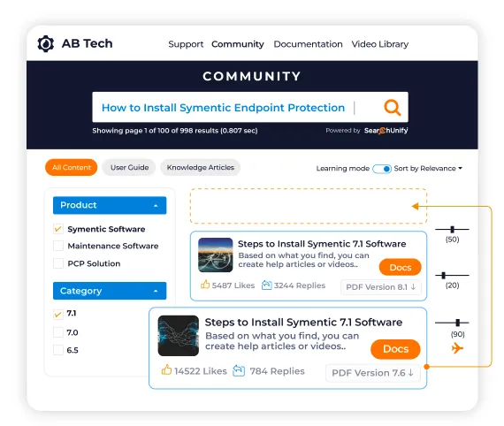Click Docs button on 5487 Likes result
Screen dimensions: 504x426
pos(401,267)
